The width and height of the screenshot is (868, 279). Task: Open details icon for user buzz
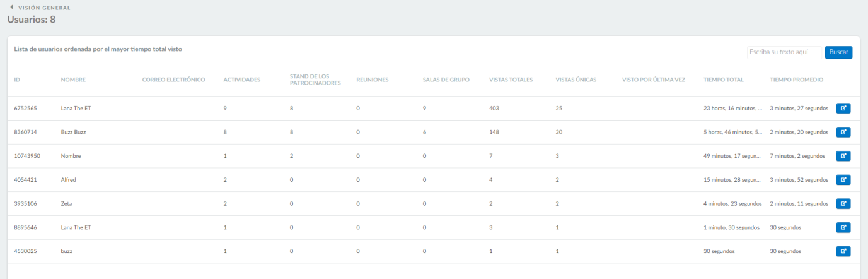[843, 251]
